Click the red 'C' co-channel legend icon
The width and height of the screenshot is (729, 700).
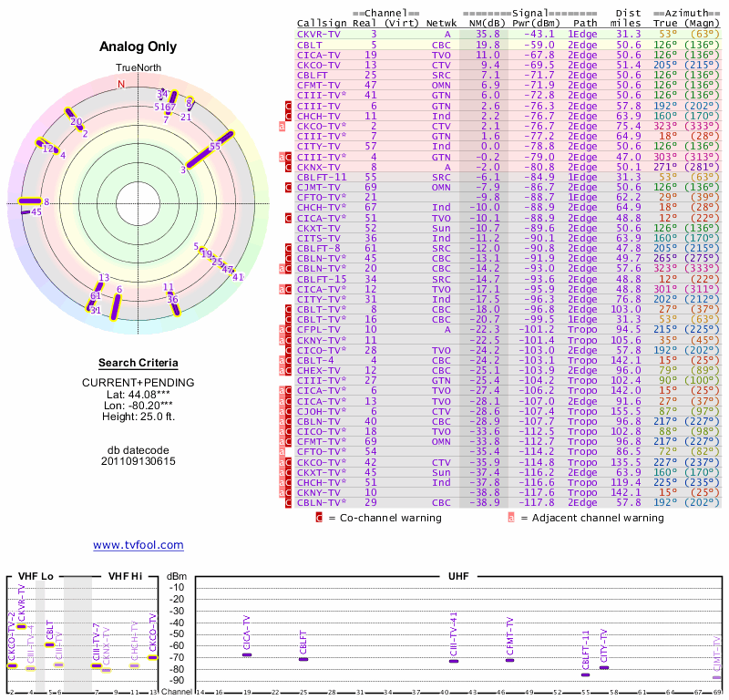coord(319,518)
